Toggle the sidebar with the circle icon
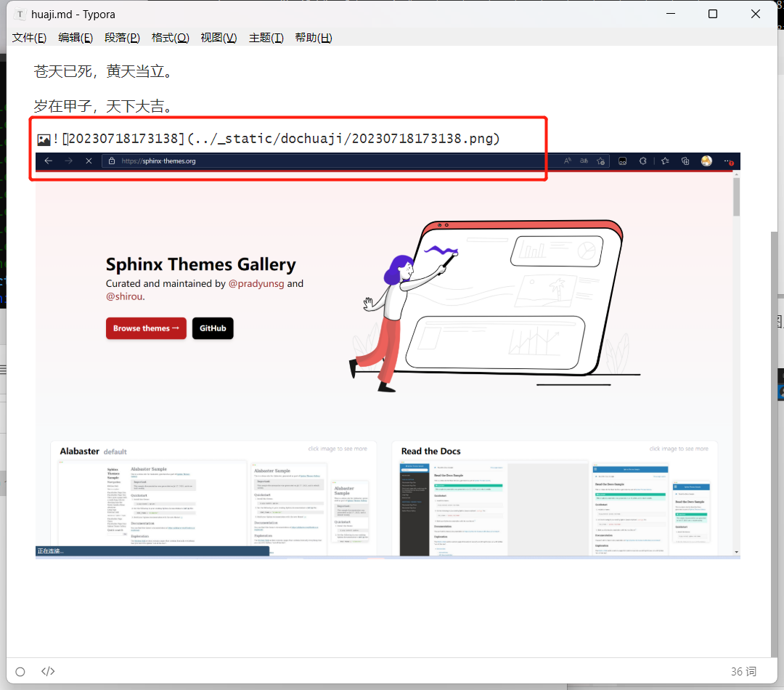Screen dimensions: 784x690 pyautogui.click(x=20, y=672)
